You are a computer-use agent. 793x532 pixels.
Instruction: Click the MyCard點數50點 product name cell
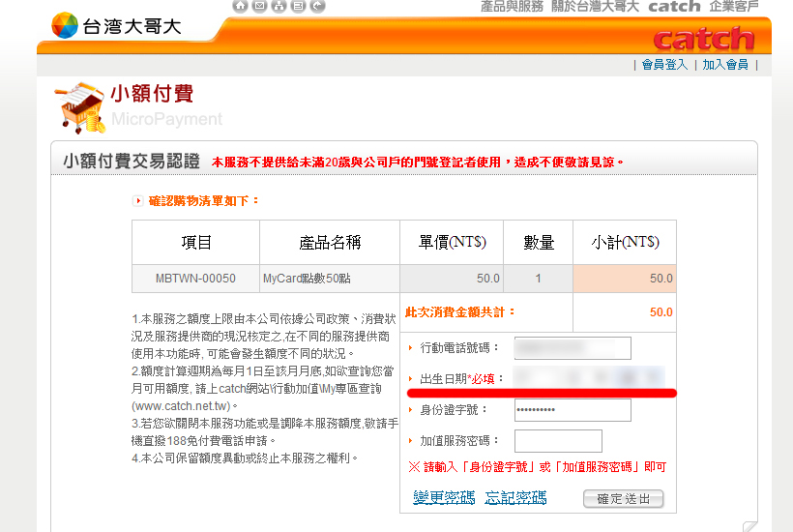[330, 279]
